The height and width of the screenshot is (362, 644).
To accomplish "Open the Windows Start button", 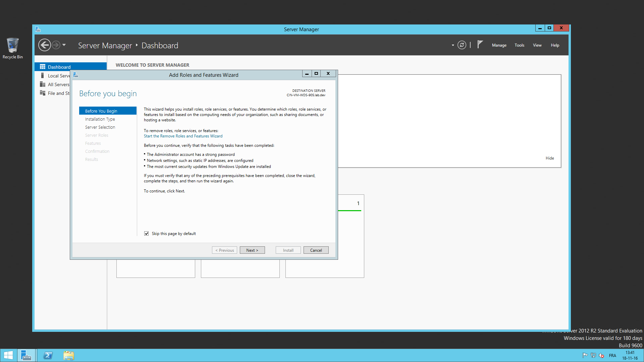I will click(x=8, y=355).
